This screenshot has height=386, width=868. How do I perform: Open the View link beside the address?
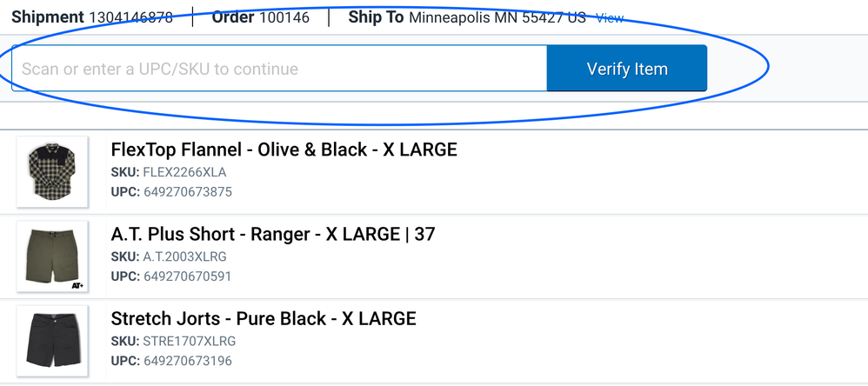[x=609, y=17]
